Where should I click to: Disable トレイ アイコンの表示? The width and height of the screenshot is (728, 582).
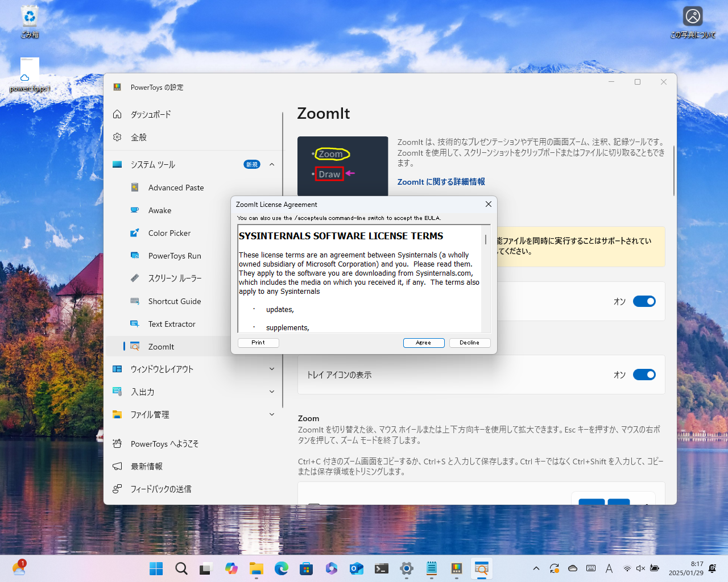(x=644, y=375)
